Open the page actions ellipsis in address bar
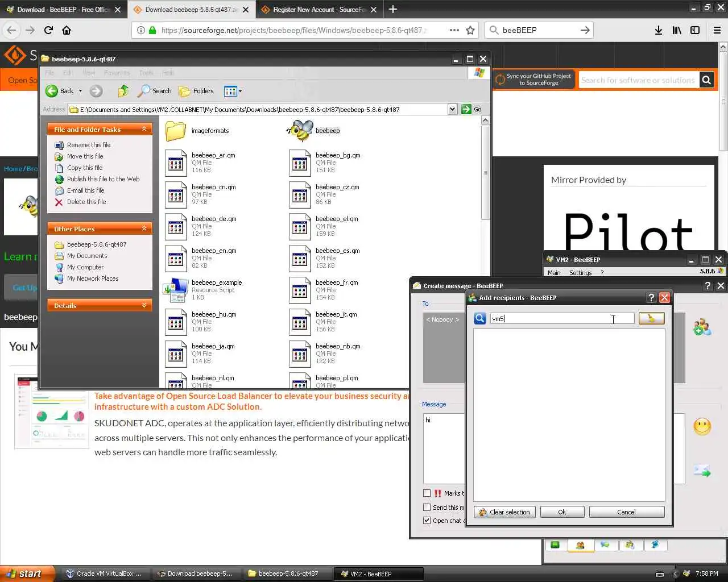The width and height of the screenshot is (728, 582). (x=454, y=30)
